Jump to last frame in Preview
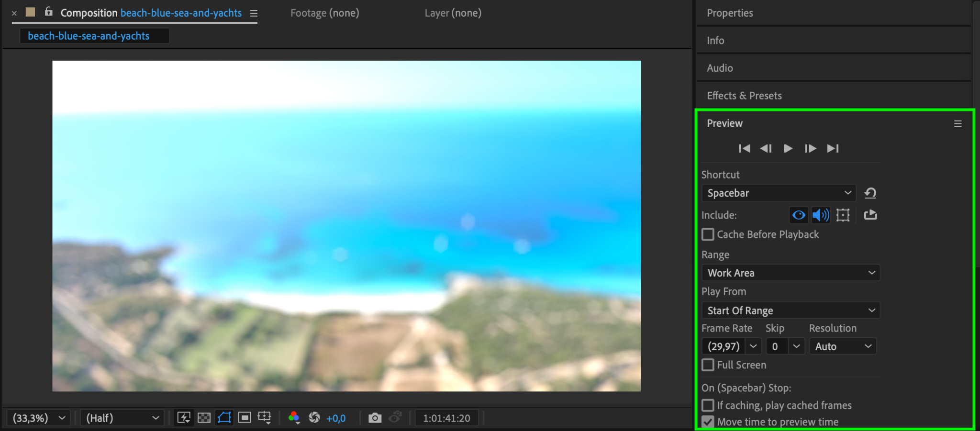980x431 pixels. (833, 148)
